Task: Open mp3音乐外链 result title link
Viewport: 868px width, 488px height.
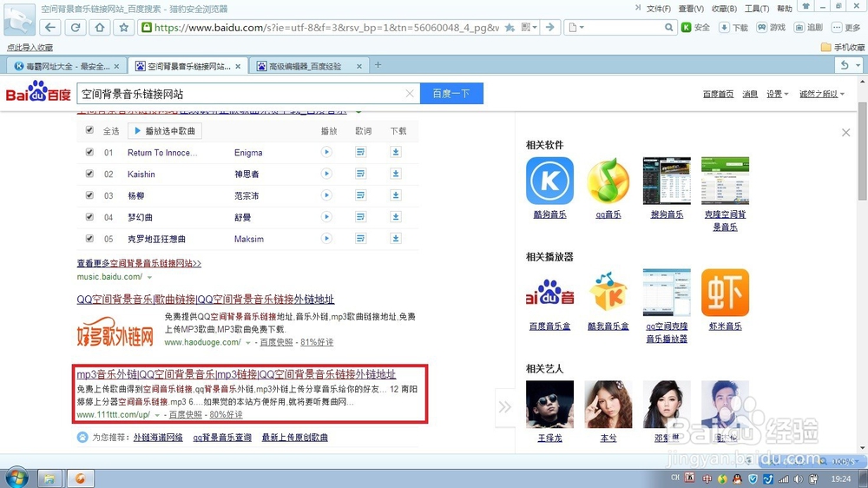Action: pos(236,374)
